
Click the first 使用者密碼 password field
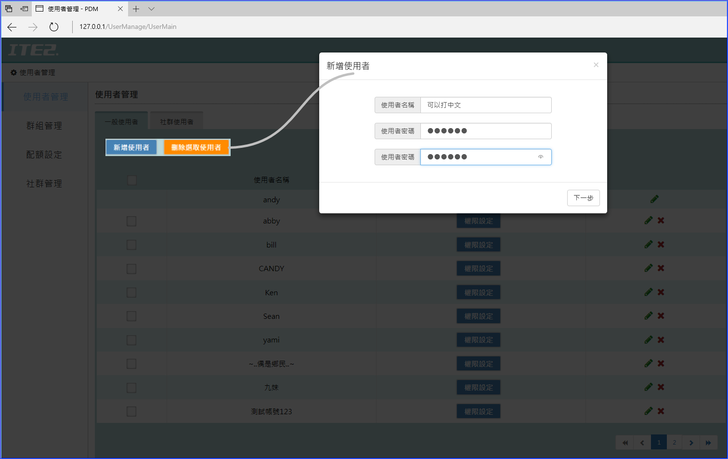point(486,131)
